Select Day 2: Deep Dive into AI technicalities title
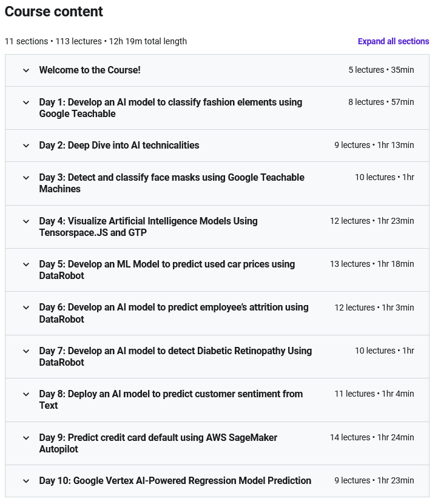Viewport: 435px width, 504px height. (119, 146)
